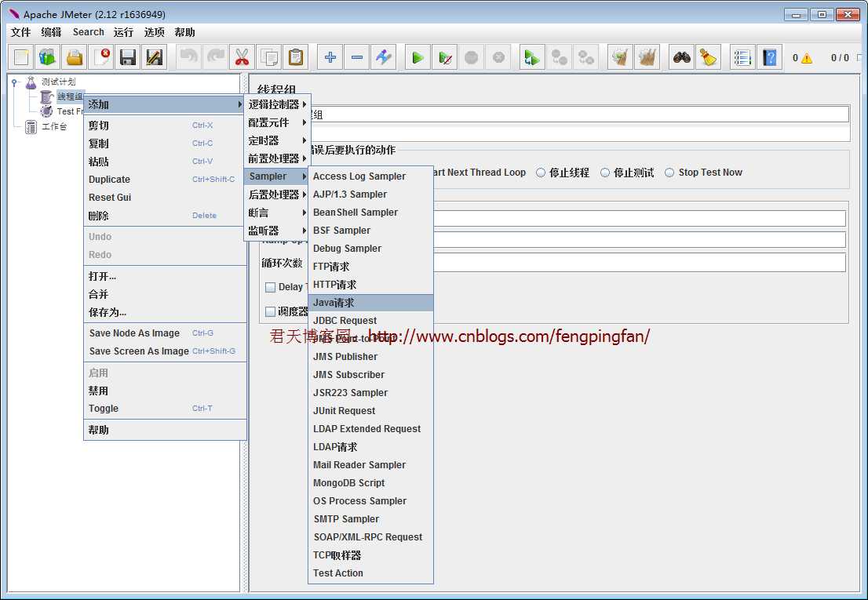The width and height of the screenshot is (868, 600).
Task: Select 工作台 in the tree
Action: click(53, 126)
